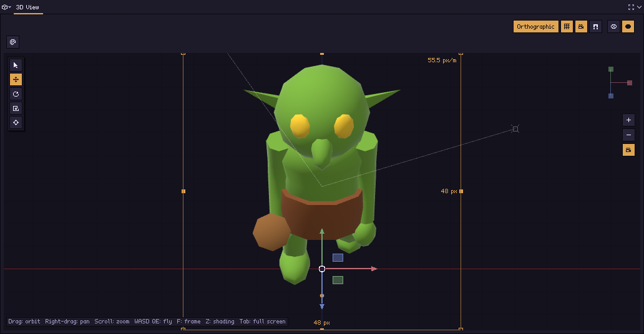The width and height of the screenshot is (644, 334).
Task: Click the frame's top edge middle handle
Action: tap(322, 54)
